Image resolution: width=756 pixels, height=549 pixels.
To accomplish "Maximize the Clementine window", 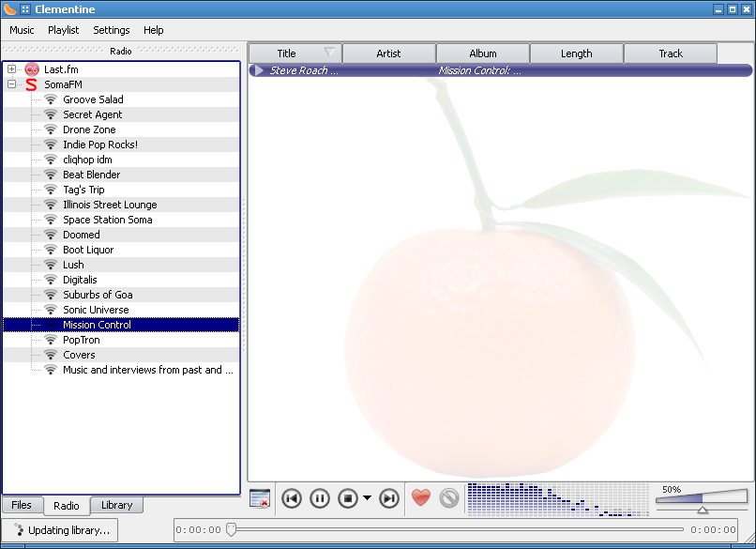I will pos(733,9).
